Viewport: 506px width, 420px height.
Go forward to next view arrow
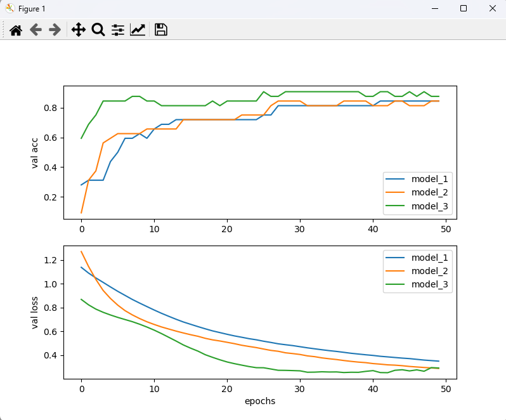[x=55, y=30]
